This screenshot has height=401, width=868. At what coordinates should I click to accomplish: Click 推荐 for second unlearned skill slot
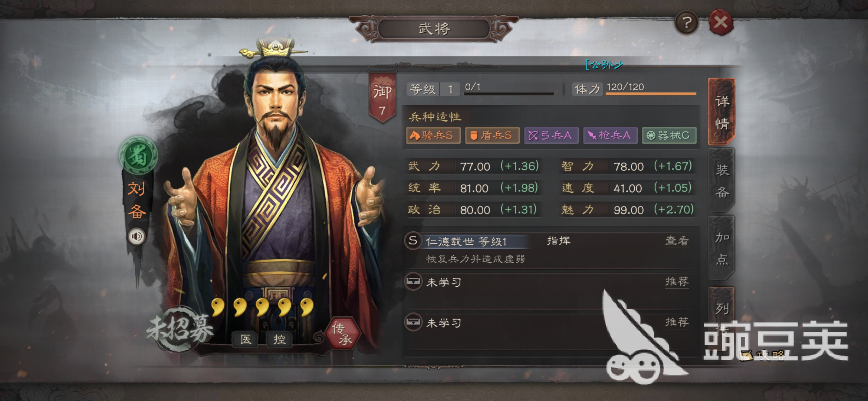pyautogui.click(x=677, y=322)
